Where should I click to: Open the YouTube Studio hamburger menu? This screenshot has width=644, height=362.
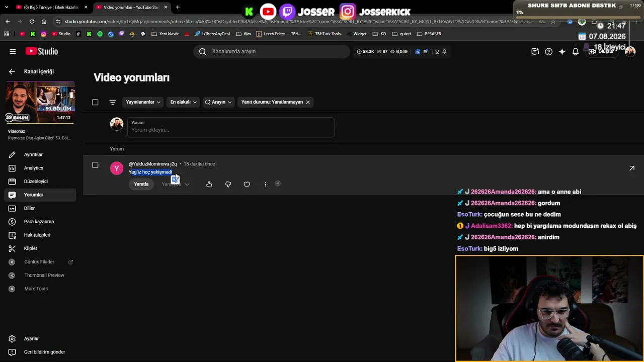[x=13, y=51]
